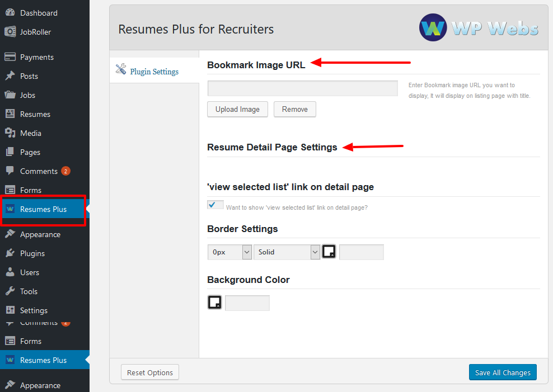553x392 pixels.
Task: Click the Media icon in the sidebar
Action: 10,133
